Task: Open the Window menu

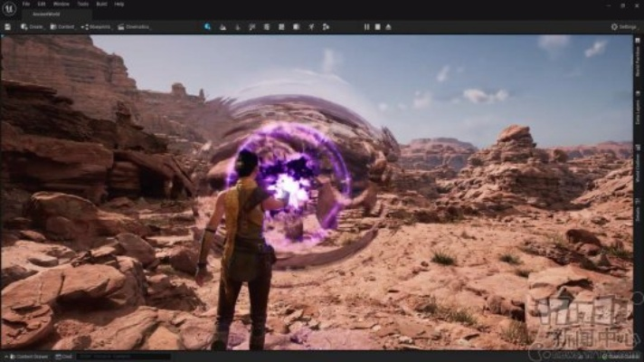Action: 62,5
